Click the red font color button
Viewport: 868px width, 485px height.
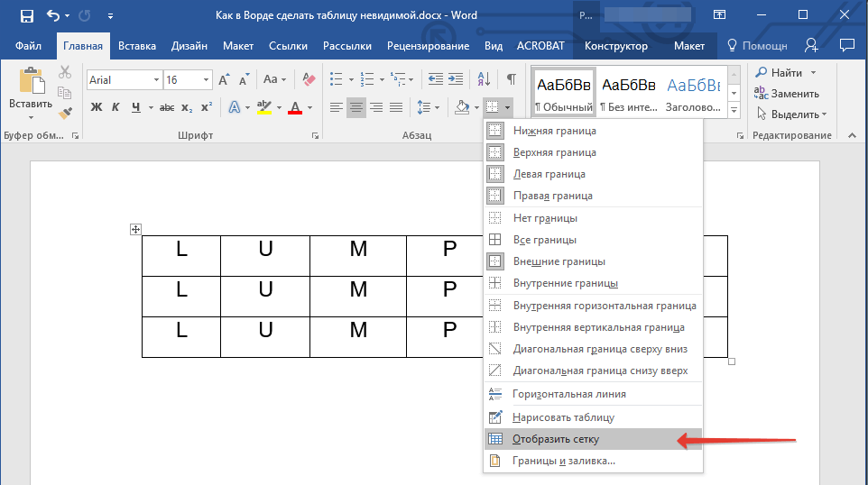[295, 108]
